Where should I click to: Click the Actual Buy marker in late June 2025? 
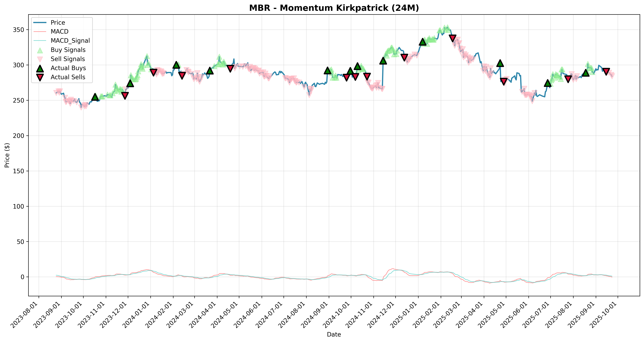pos(548,83)
